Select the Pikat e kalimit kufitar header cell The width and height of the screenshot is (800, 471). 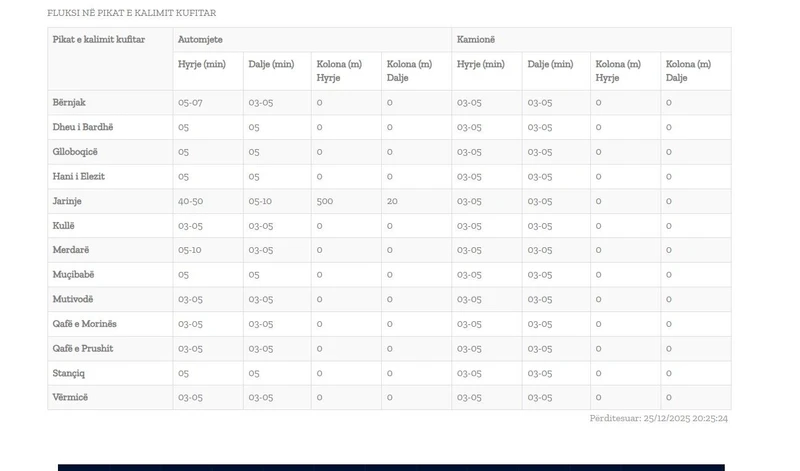coord(99,39)
